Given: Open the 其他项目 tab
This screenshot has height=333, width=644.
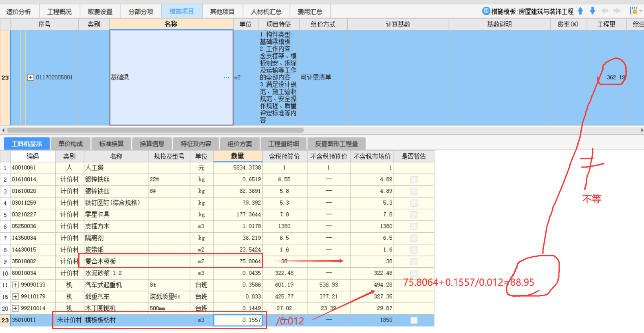Looking at the screenshot, I should pos(223,12).
